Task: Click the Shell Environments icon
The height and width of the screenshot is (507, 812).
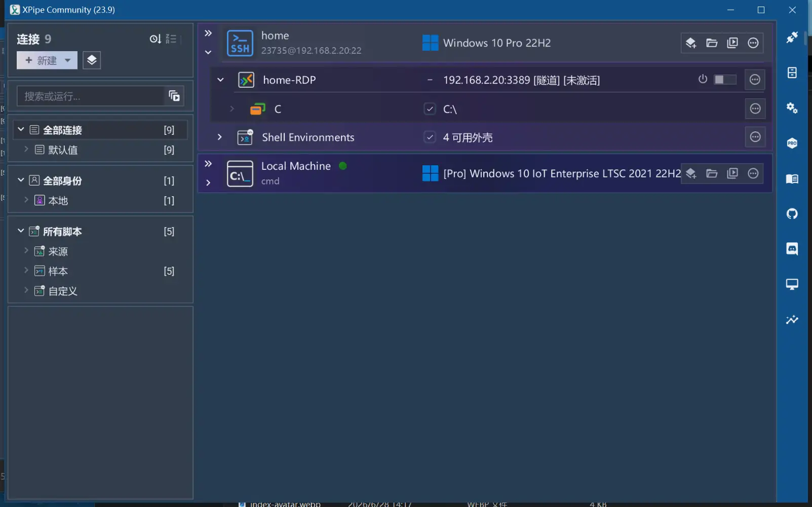Action: [245, 137]
